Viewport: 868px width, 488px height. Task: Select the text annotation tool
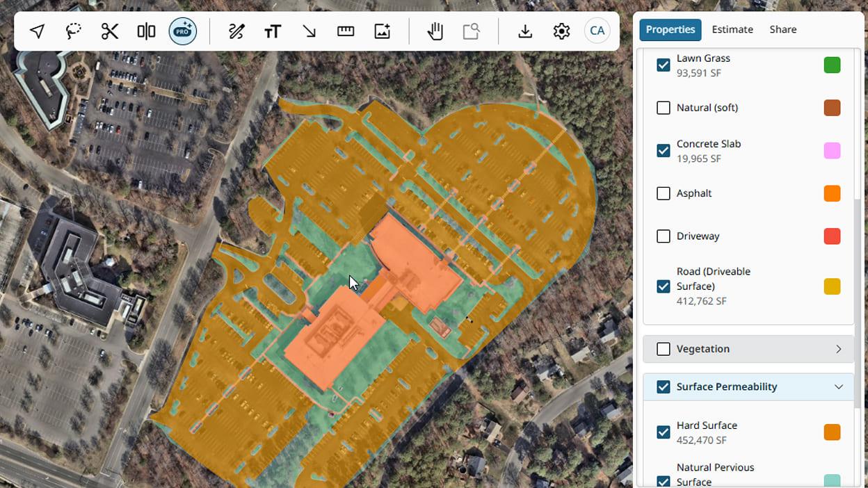pos(273,31)
